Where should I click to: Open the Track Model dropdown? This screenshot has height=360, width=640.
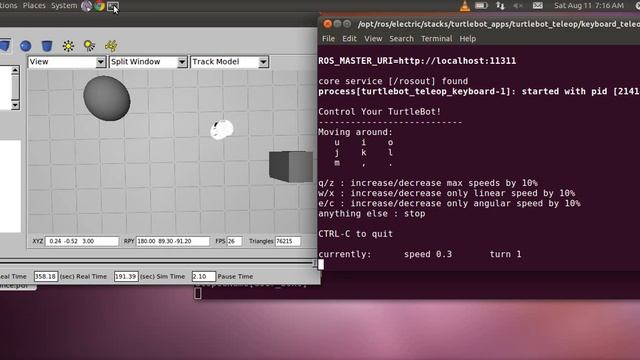click(x=229, y=62)
